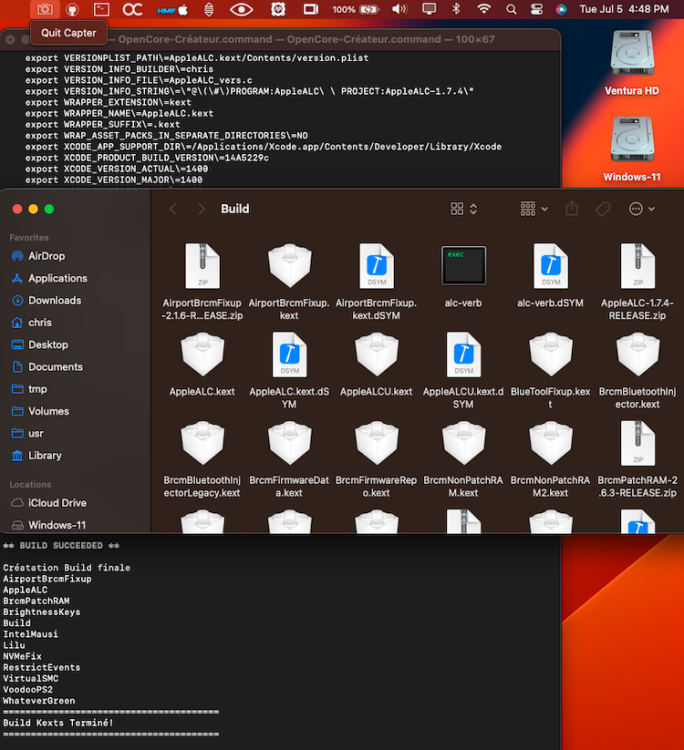684x750 pixels.
Task: Open the volume control in menu bar
Action: point(399,9)
